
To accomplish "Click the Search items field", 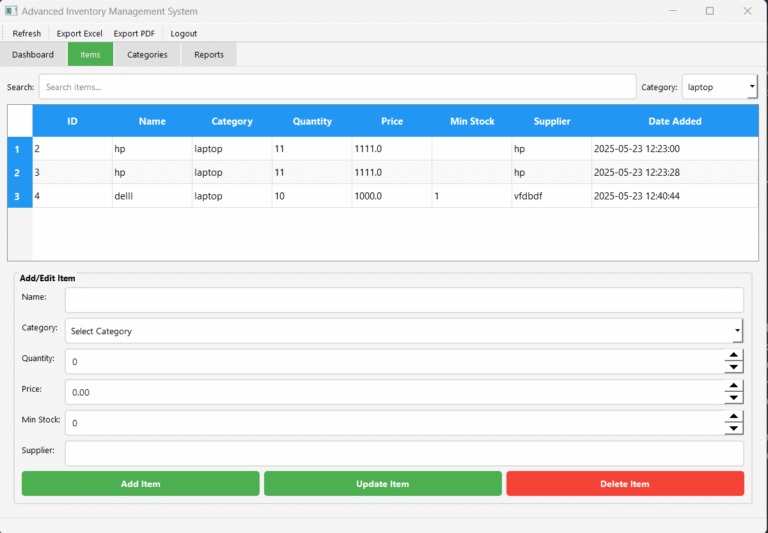I will click(x=337, y=87).
